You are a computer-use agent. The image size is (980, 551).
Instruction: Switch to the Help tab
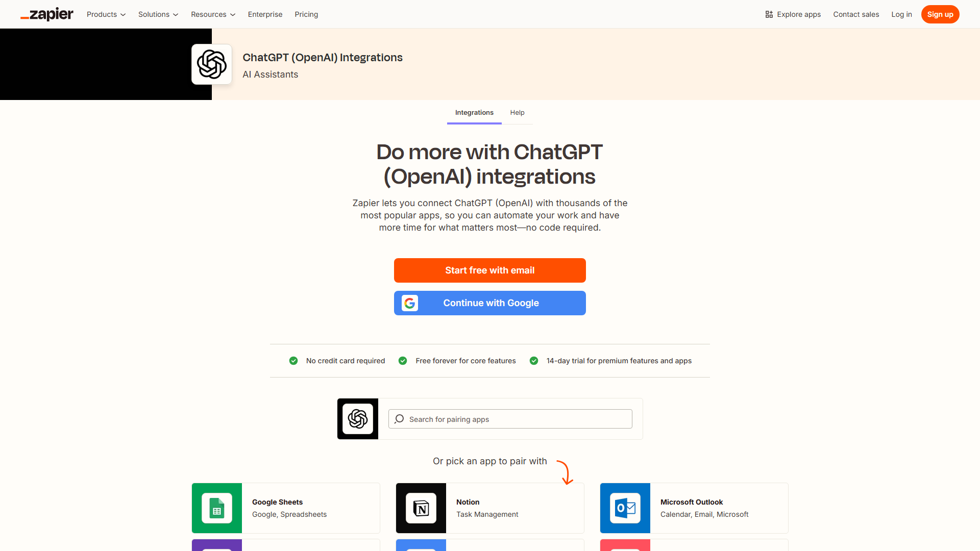517,113
